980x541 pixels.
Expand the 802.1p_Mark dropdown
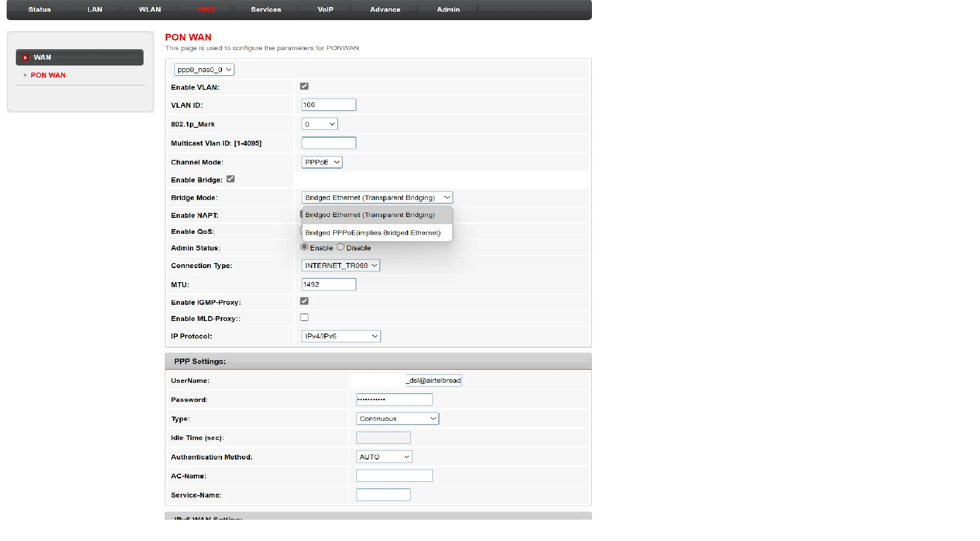(319, 124)
